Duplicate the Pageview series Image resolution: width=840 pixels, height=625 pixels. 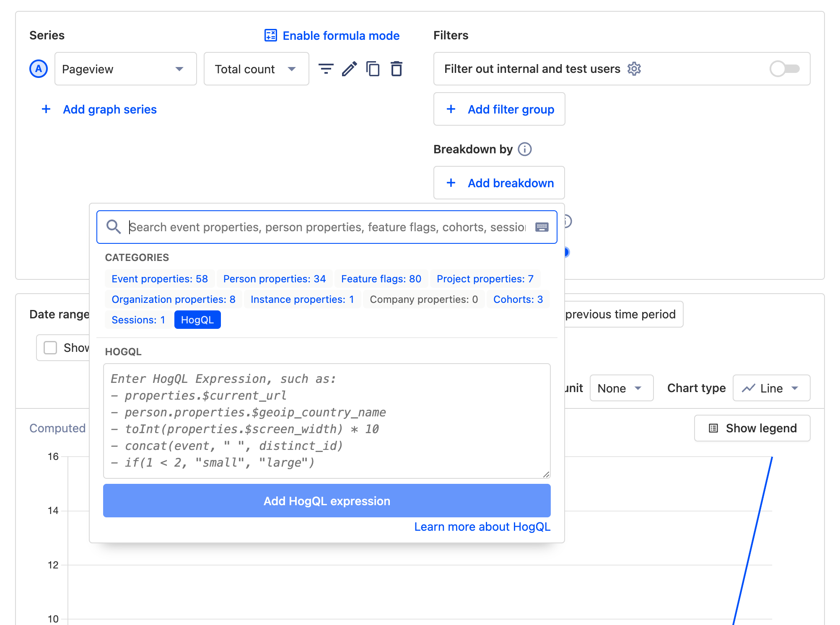click(x=373, y=69)
